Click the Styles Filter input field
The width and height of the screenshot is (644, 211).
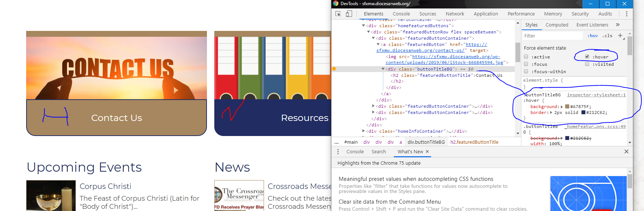pos(552,36)
